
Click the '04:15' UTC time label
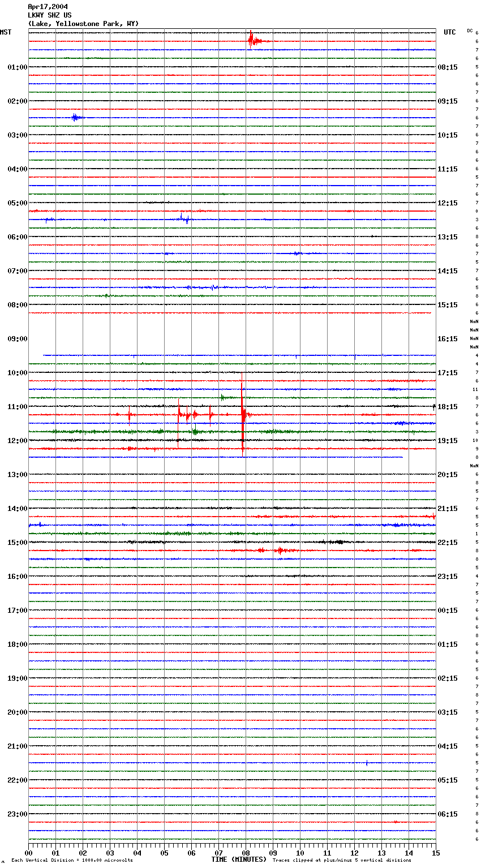[x=448, y=746]
